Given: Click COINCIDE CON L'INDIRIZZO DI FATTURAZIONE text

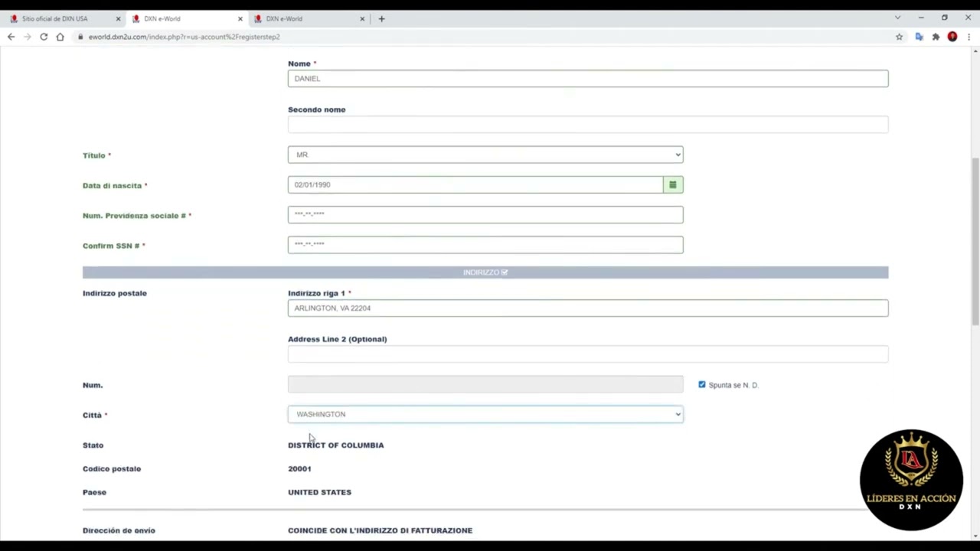Looking at the screenshot, I should [380, 530].
